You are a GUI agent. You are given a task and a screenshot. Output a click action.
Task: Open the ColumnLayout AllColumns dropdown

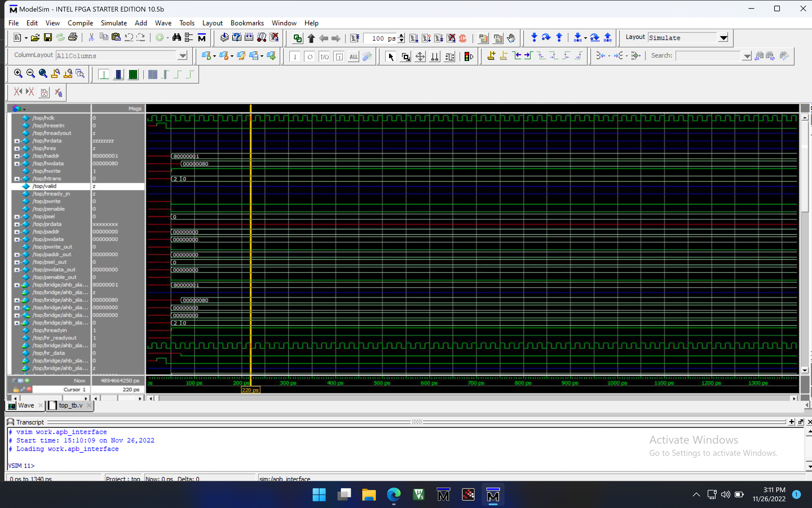[182, 55]
